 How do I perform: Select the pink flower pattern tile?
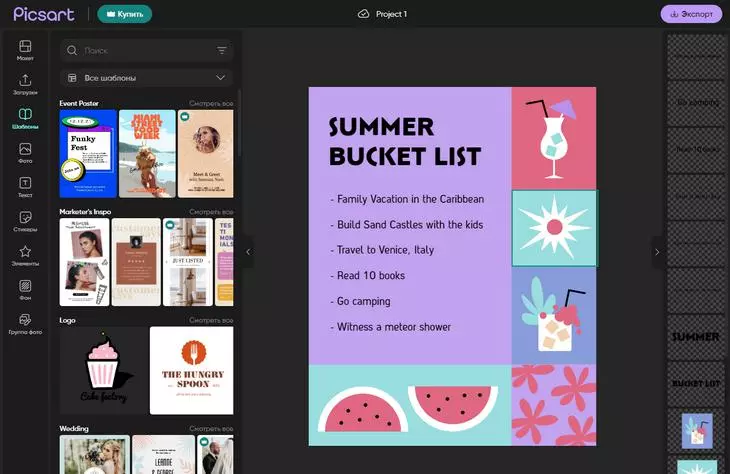(x=554, y=405)
